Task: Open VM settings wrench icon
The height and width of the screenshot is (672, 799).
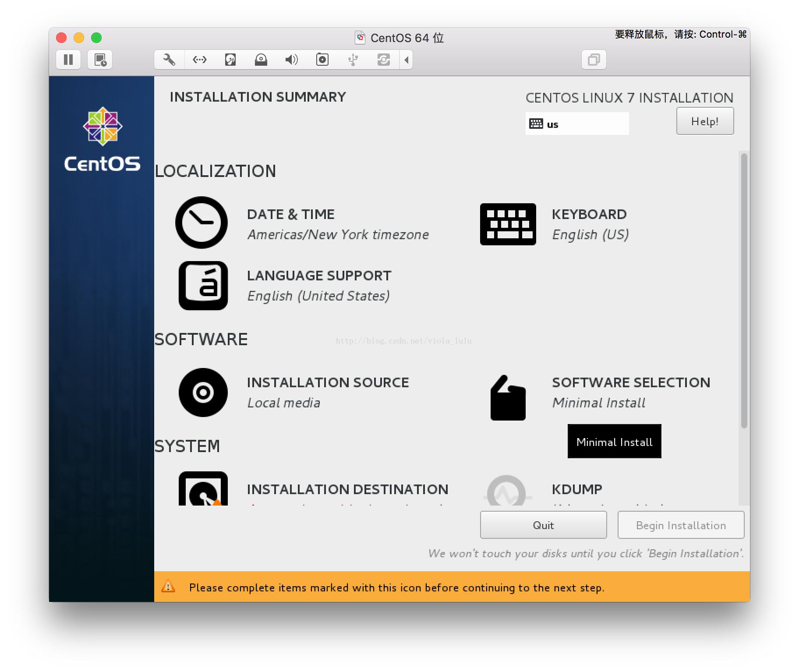Action: click(x=169, y=60)
